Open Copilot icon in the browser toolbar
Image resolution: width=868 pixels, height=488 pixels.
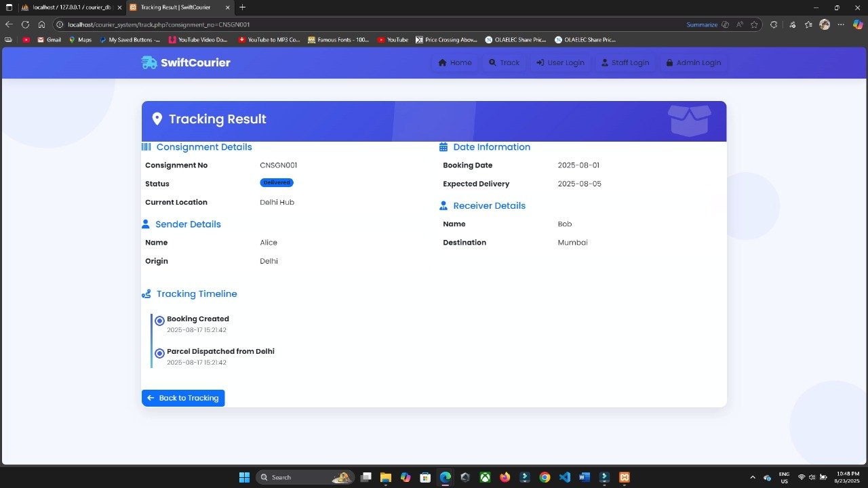tap(858, 24)
